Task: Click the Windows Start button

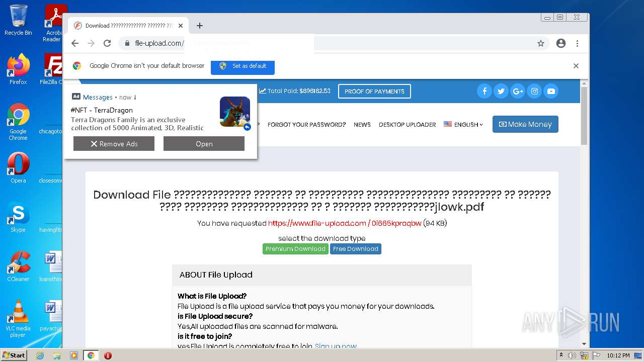Action: click(14, 355)
